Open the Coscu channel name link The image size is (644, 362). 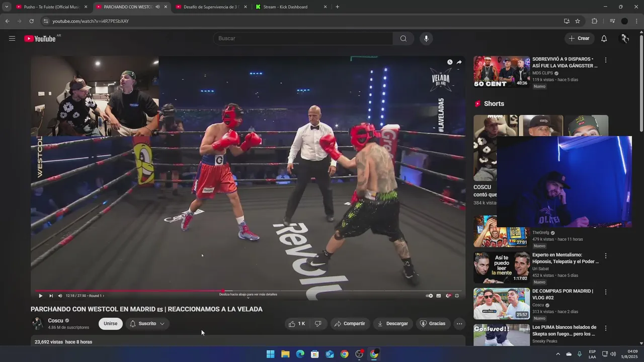coord(55,321)
